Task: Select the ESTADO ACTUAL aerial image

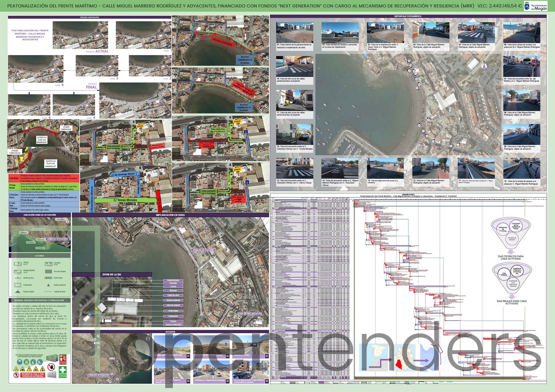Action: [80, 35]
